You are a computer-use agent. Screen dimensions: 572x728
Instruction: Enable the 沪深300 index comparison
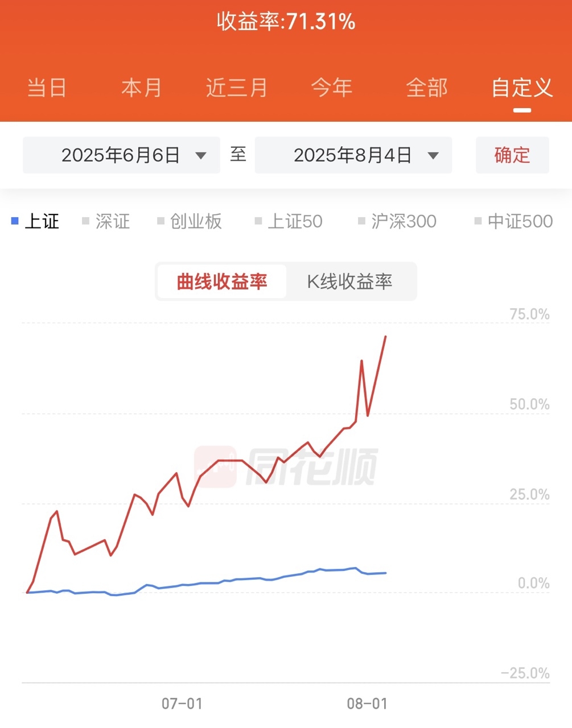(397, 221)
